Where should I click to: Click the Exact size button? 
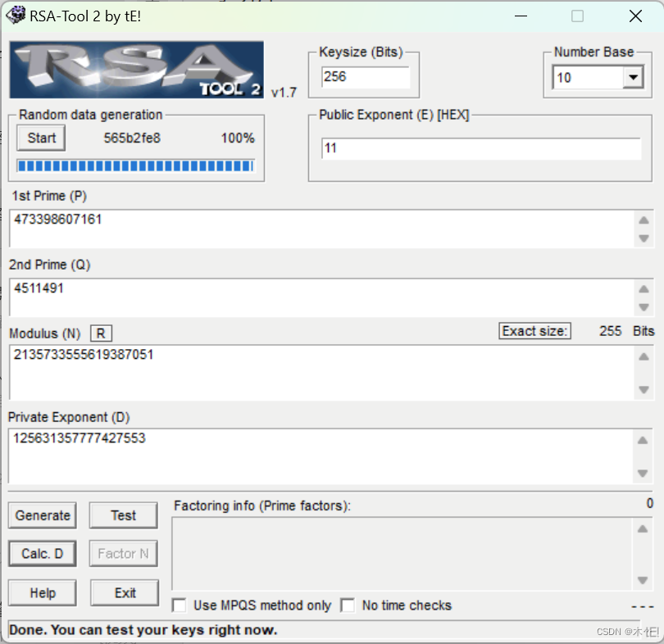click(x=534, y=331)
